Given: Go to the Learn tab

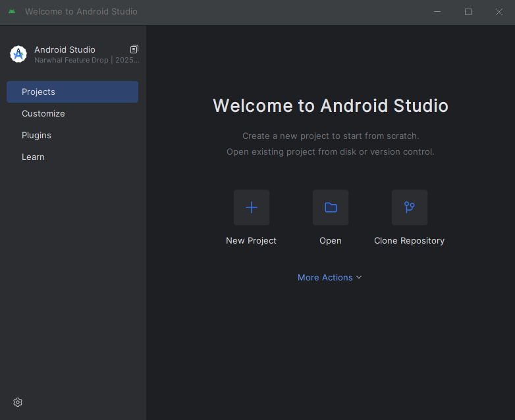Looking at the screenshot, I should click(x=72, y=157).
